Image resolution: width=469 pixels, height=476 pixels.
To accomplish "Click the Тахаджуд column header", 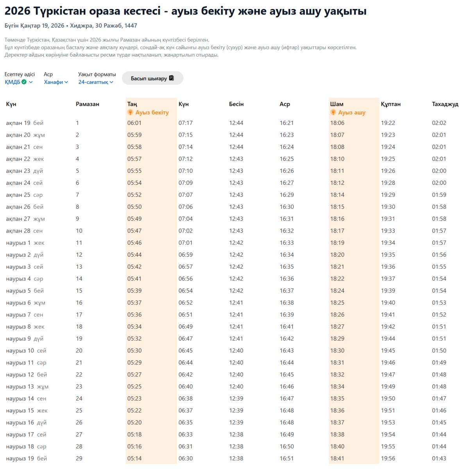I will pyautogui.click(x=445, y=104).
